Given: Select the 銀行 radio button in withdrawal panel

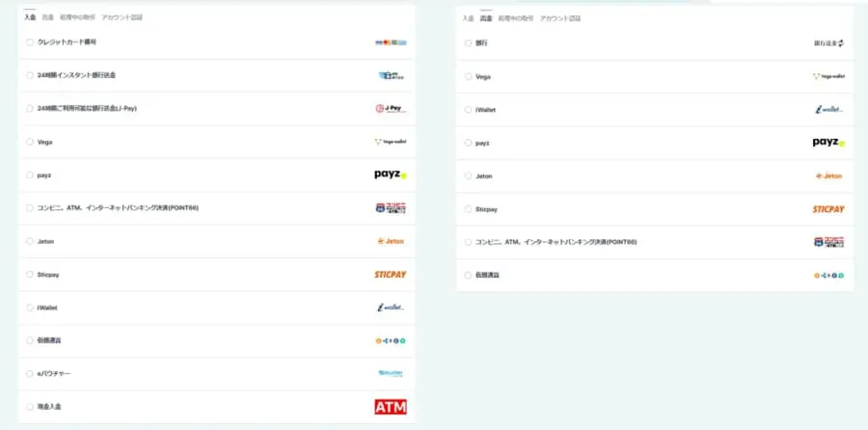Looking at the screenshot, I should (469, 43).
